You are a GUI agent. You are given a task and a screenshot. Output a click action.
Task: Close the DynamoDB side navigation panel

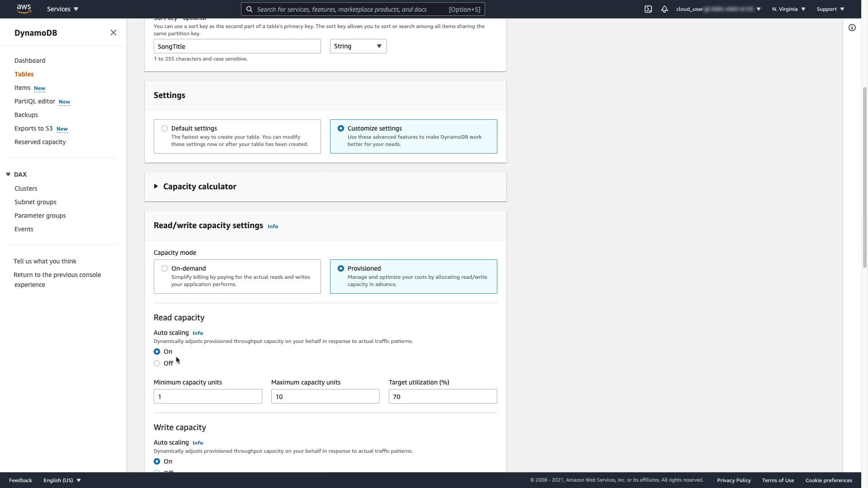pos(113,33)
